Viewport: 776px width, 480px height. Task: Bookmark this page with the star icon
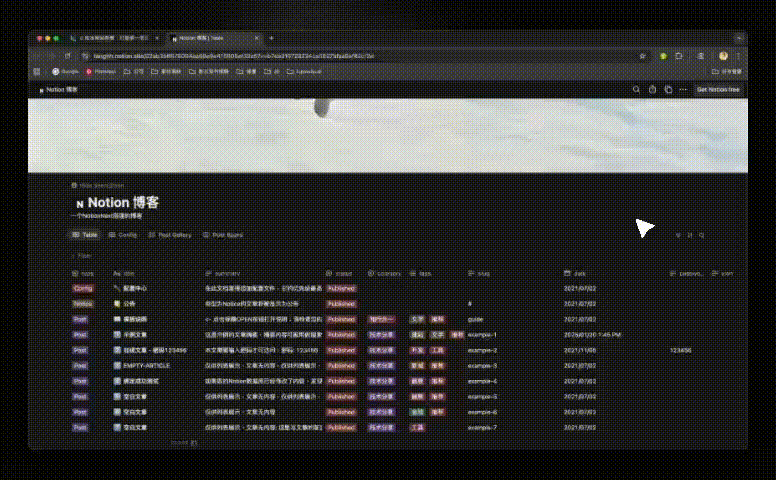point(642,56)
